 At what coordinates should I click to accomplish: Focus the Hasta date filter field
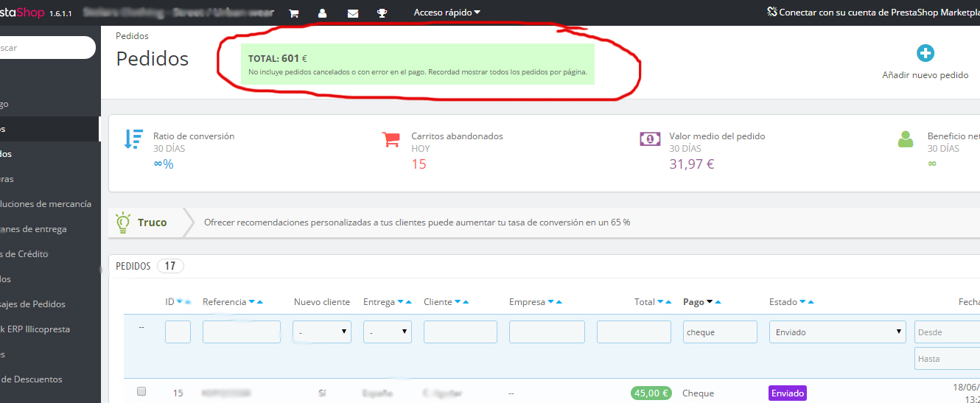948,359
